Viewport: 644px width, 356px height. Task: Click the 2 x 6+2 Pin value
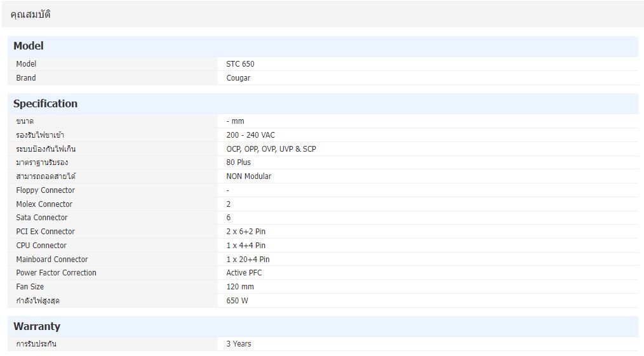(246, 232)
